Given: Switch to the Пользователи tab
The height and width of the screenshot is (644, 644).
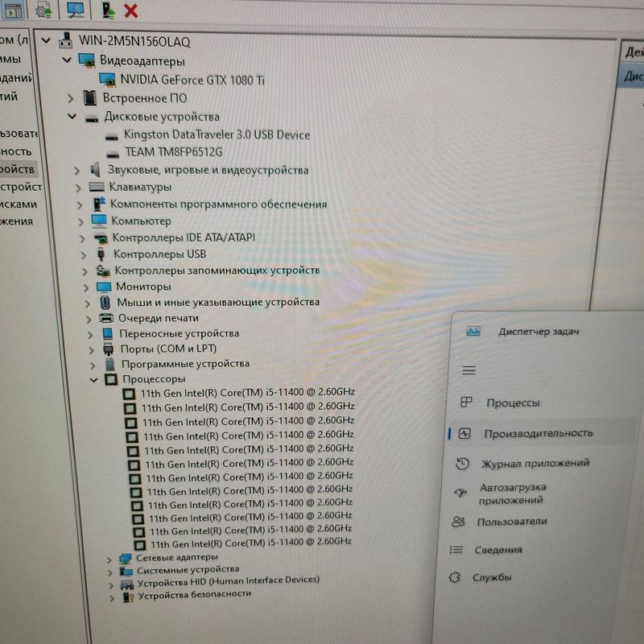Looking at the screenshot, I should click(x=512, y=522).
